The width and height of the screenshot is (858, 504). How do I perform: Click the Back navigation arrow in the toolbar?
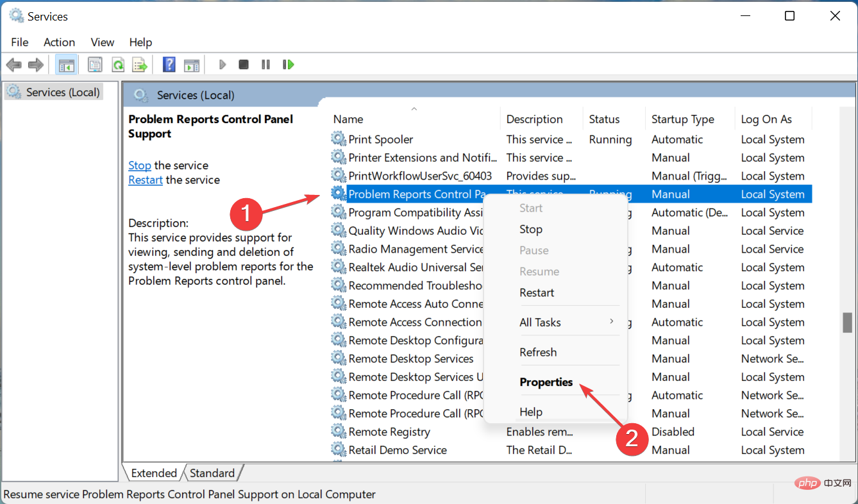[13, 64]
